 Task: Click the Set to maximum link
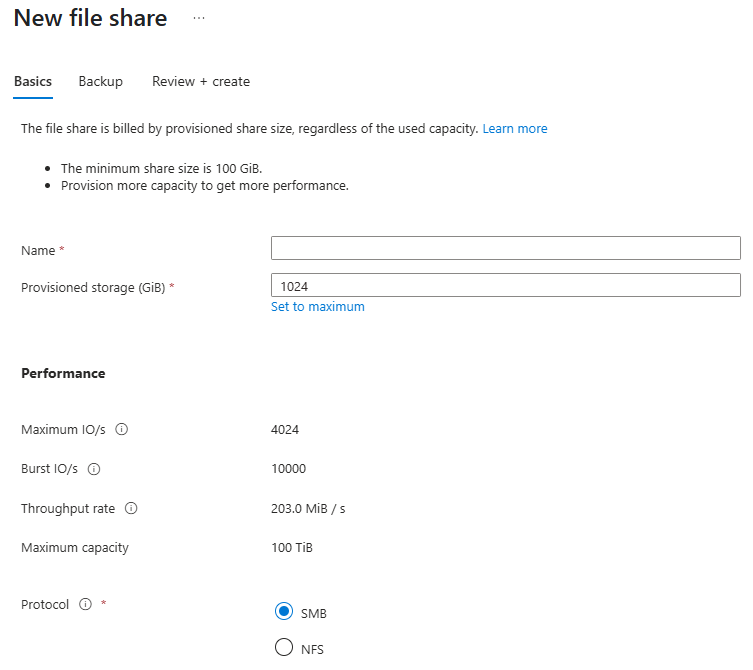pos(318,307)
